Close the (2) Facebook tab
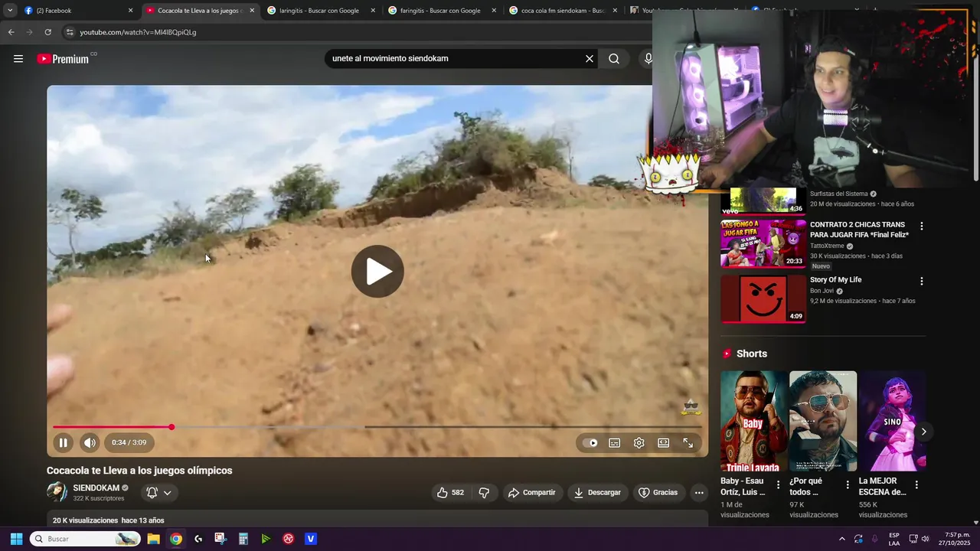Screen dimensions: 980x551 coord(130,11)
